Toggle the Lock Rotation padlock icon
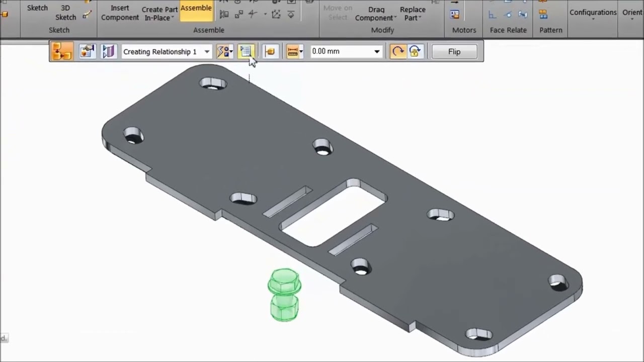This screenshot has height=362, width=644. [x=415, y=51]
